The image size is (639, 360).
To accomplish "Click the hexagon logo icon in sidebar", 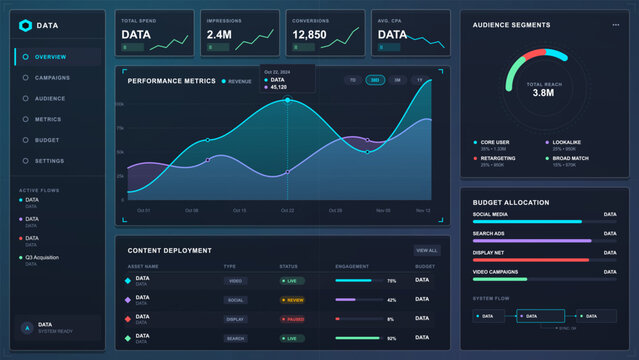I will pyautogui.click(x=26, y=25).
